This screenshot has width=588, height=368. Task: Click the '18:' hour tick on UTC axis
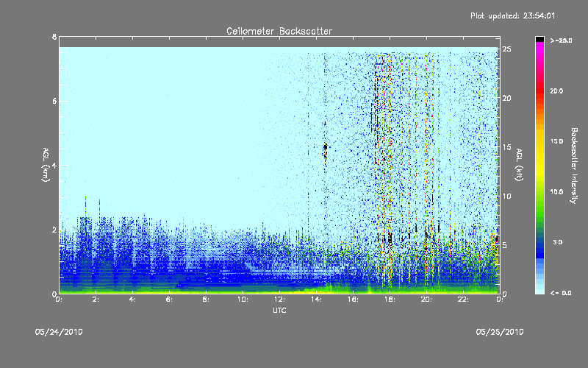coord(390,300)
